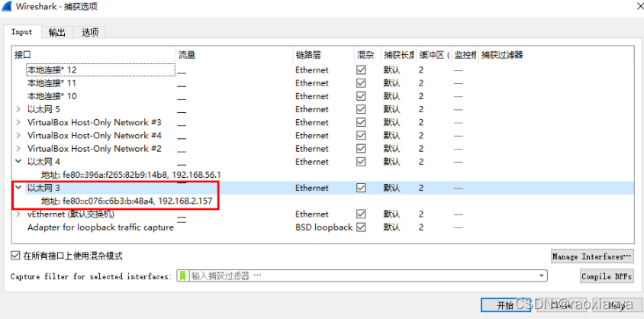
Task: Select the 本地连接* 12 interface
Action: (52, 70)
